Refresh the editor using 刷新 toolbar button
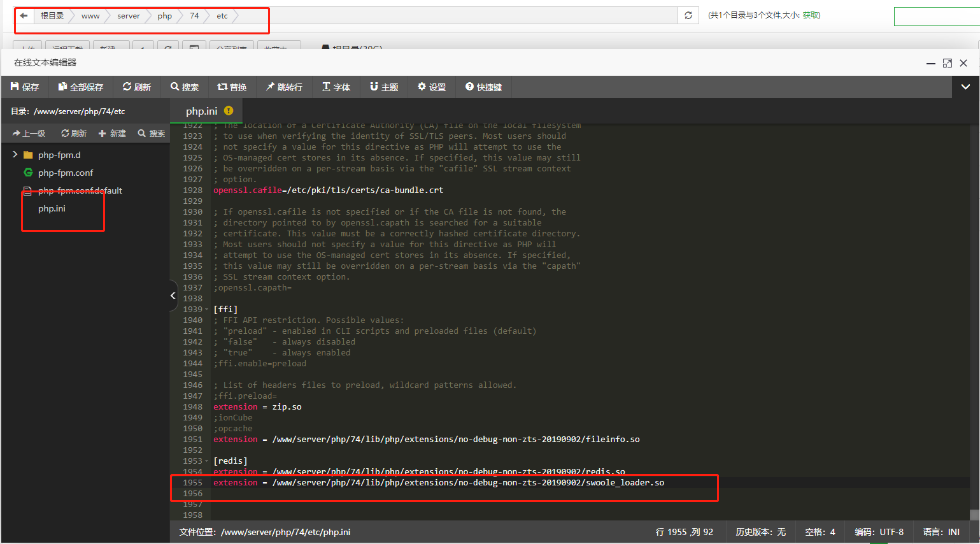 (x=136, y=87)
